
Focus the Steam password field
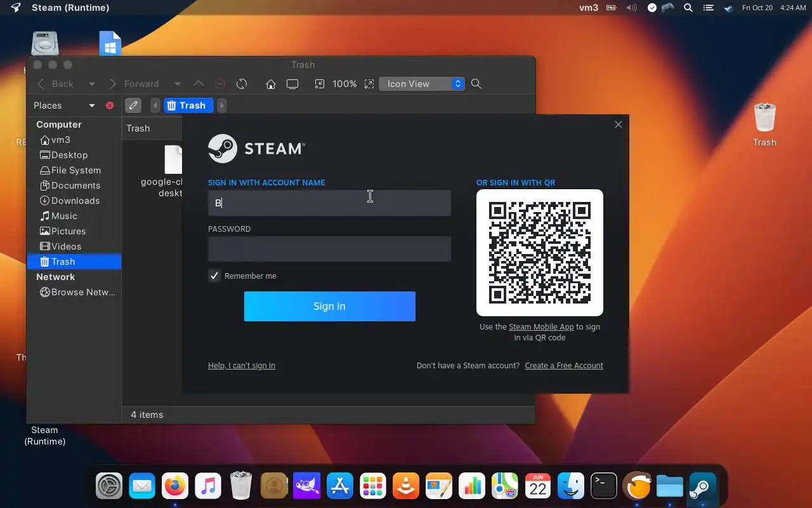[329, 249]
